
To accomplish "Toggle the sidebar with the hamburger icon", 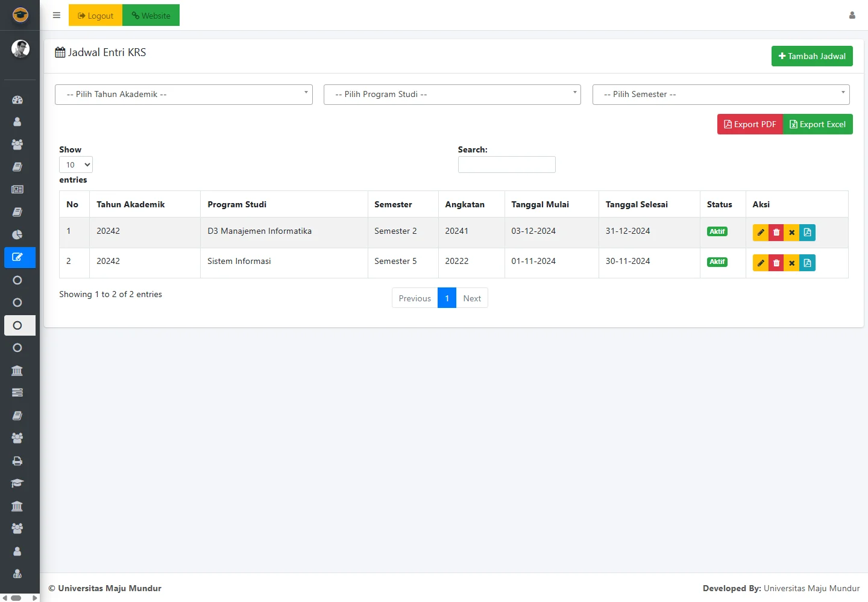I will coord(57,16).
